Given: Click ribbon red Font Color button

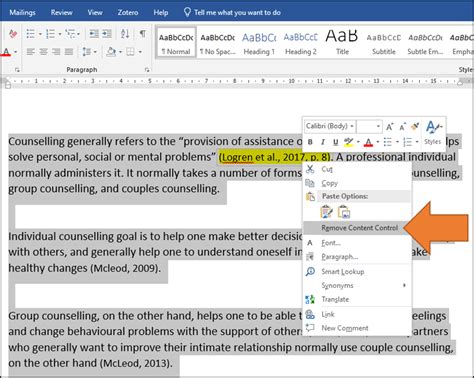Looking at the screenshot, I should [x=6, y=52].
